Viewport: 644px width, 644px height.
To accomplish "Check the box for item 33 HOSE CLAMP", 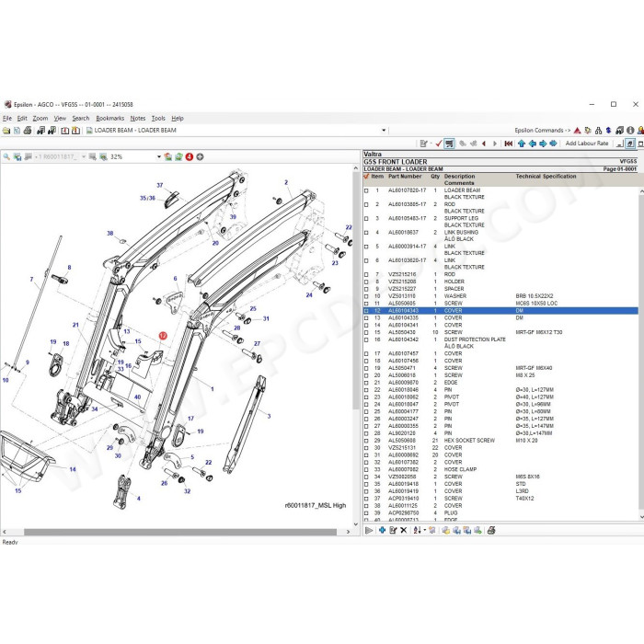I will click(366, 470).
